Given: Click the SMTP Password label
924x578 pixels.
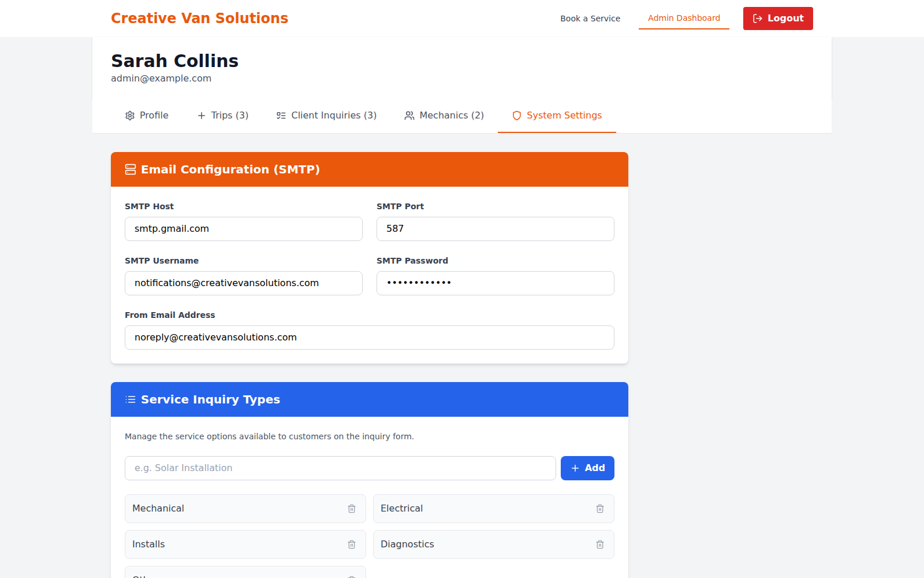Looking at the screenshot, I should (x=412, y=261).
